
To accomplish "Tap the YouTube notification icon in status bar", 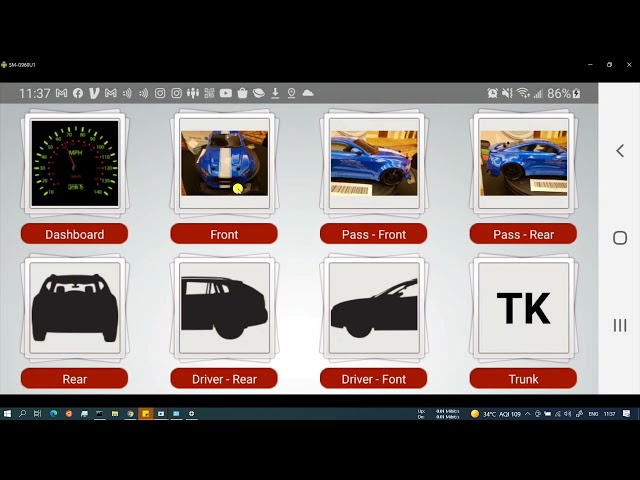I will pyautogui.click(x=226, y=93).
